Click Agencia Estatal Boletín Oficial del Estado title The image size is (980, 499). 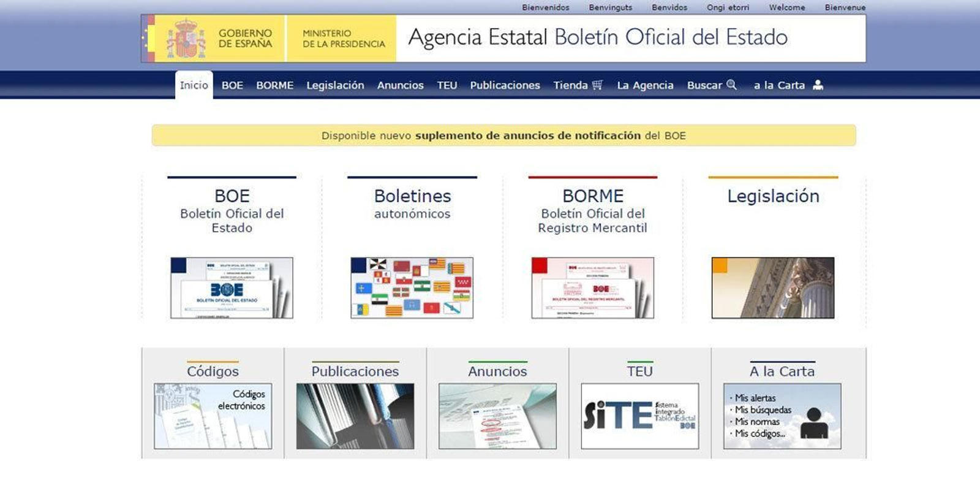598,37
